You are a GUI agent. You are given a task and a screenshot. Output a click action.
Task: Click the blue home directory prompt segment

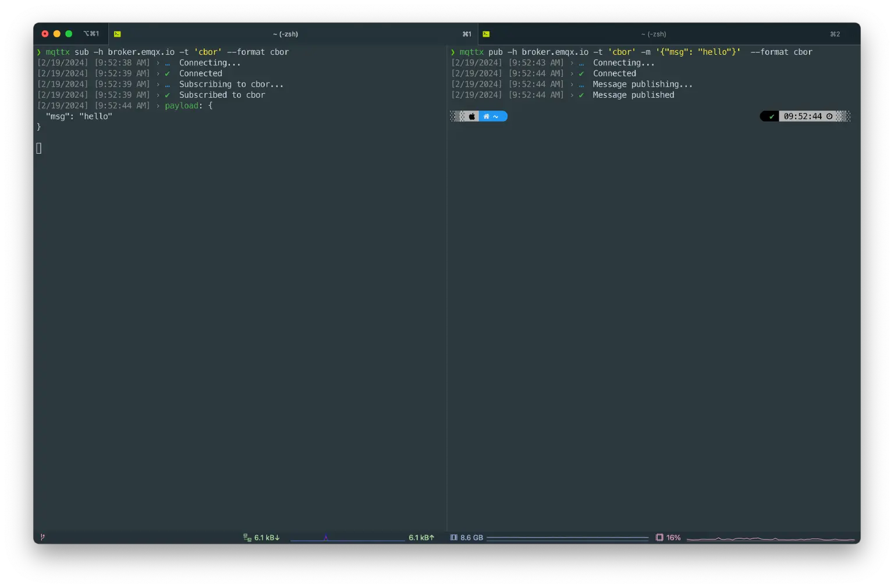(x=492, y=116)
